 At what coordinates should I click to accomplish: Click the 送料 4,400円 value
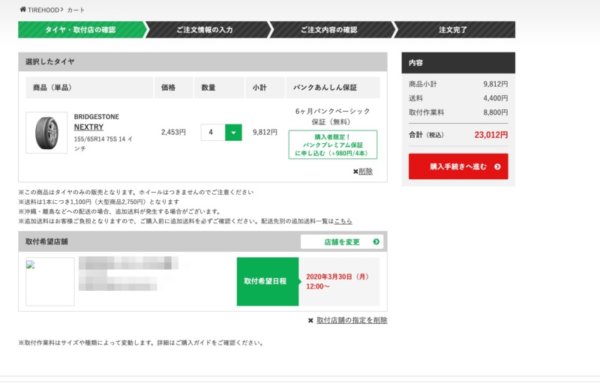point(496,98)
